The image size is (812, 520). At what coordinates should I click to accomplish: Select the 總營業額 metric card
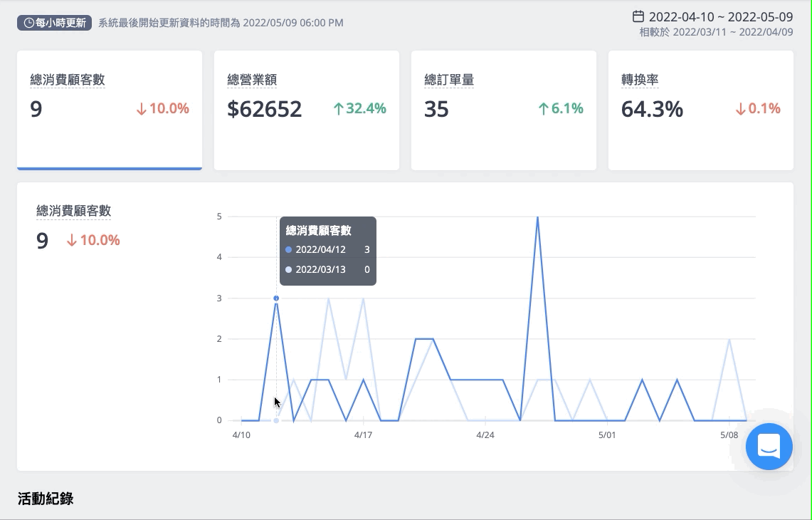pos(307,110)
